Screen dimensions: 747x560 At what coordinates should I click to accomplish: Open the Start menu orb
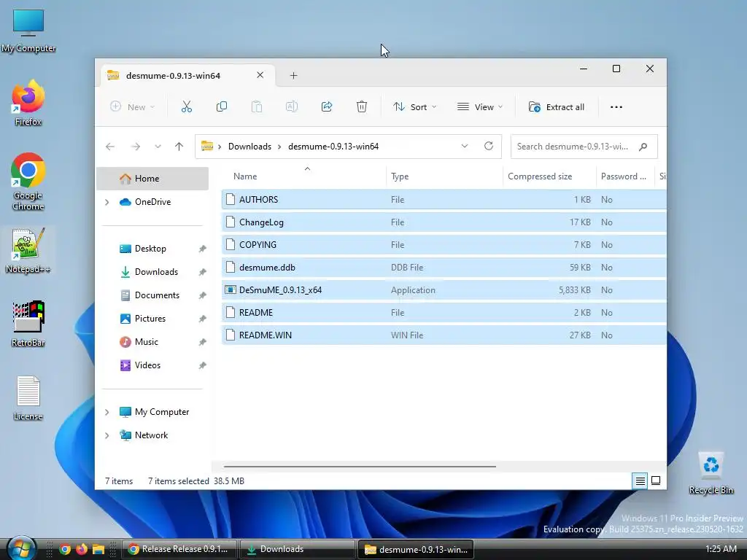pos(21,548)
